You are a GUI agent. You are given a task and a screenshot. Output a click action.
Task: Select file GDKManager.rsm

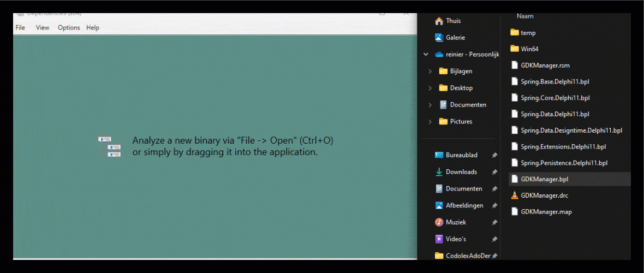[x=545, y=65]
